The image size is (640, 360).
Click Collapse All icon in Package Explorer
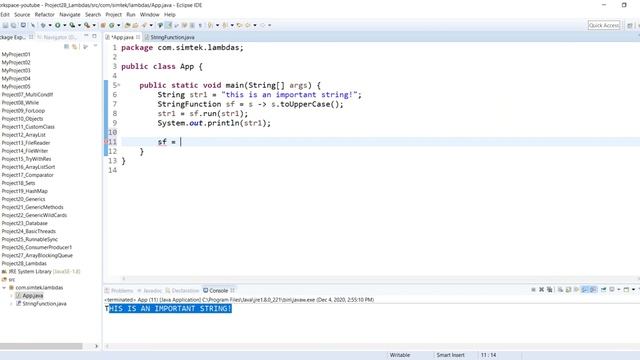(67, 47)
